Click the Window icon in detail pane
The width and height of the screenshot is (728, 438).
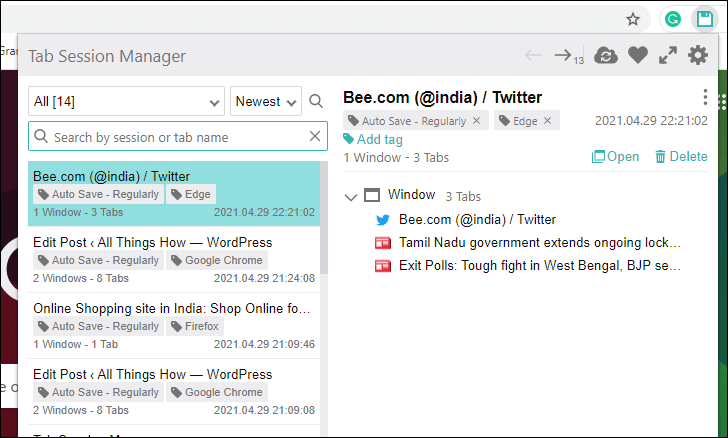[371, 195]
